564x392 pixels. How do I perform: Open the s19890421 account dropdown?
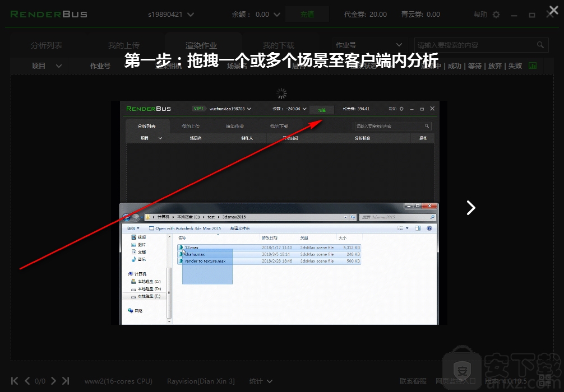coord(171,15)
